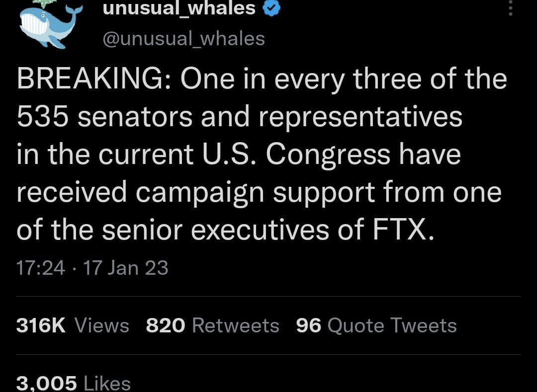Click the blue verified badge
Viewport: 537px width, 392px height.
tap(271, 7)
